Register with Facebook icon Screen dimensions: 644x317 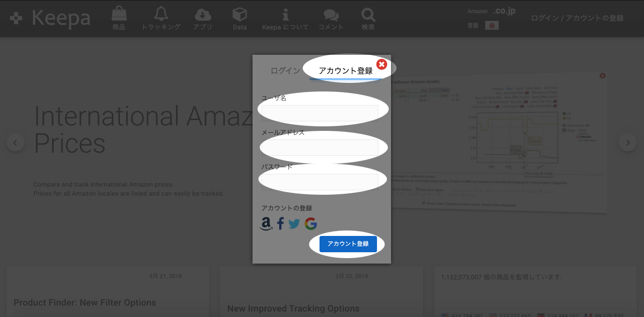click(281, 224)
